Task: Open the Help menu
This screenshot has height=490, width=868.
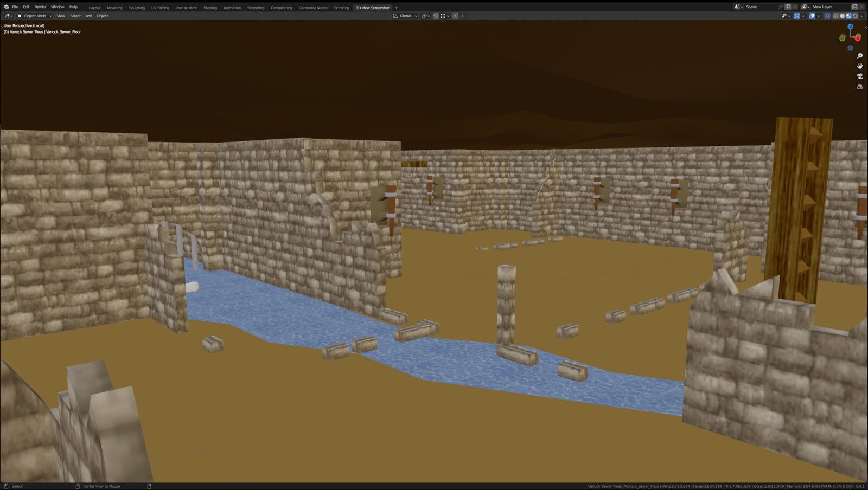Action: click(x=73, y=7)
